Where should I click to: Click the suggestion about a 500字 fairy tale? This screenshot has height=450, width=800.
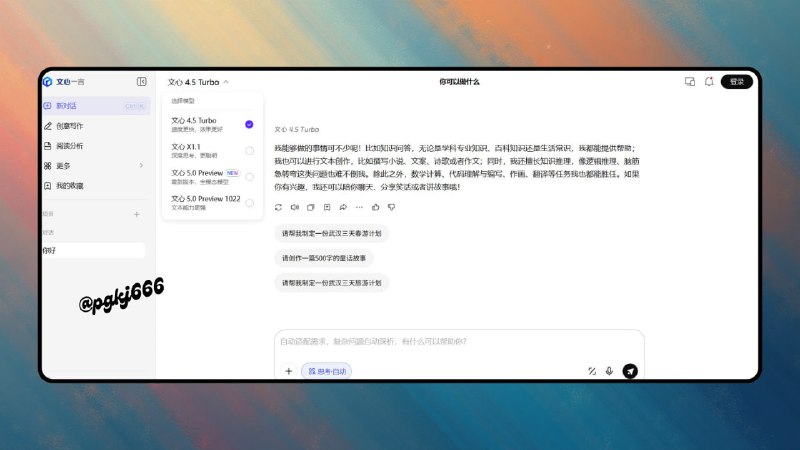coord(324,258)
